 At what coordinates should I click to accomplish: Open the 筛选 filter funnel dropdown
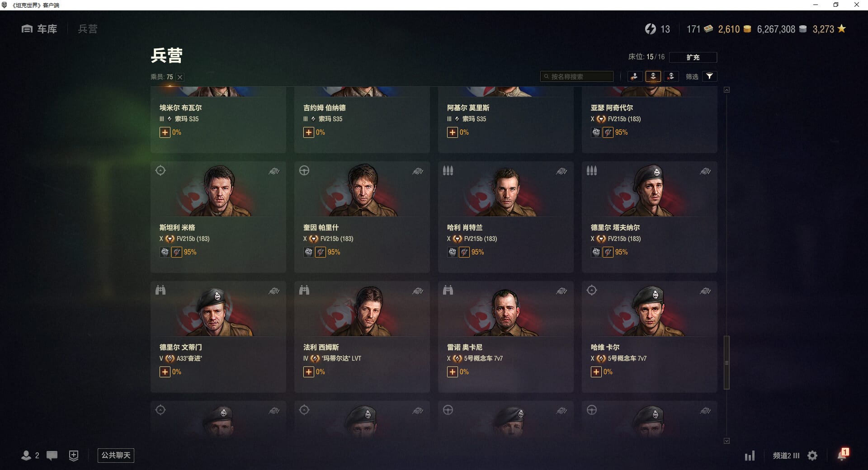coord(709,76)
